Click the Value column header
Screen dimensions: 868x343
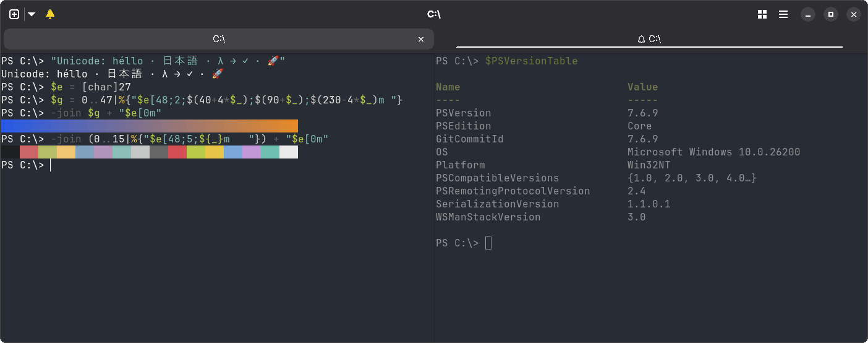[643, 87]
